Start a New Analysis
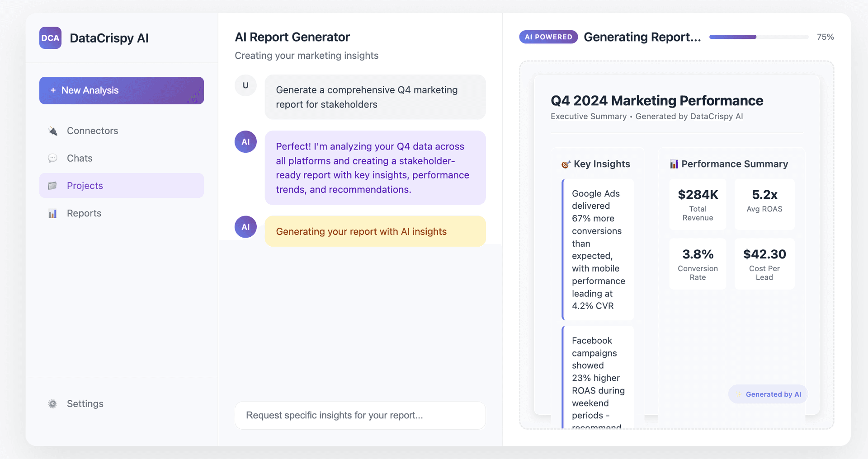 coord(122,90)
